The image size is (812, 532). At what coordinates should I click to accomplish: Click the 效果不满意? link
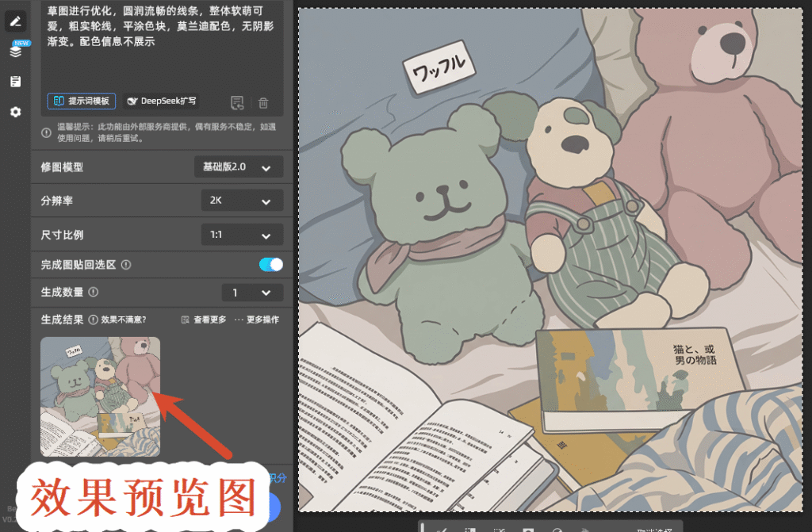click(x=123, y=320)
